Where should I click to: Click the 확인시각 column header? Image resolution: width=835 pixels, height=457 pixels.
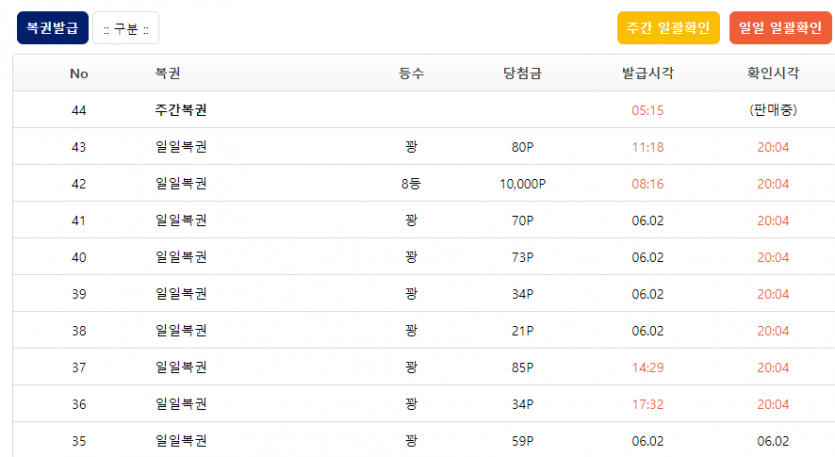[773, 73]
